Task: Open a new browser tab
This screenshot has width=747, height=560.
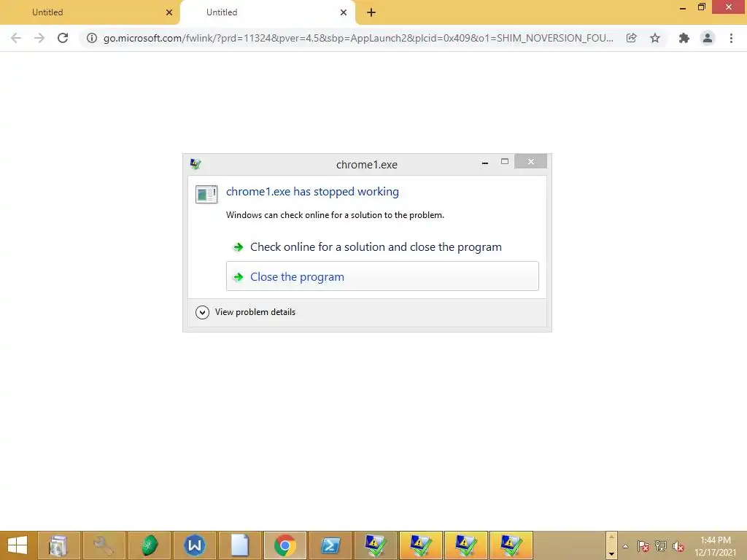Action: tap(371, 12)
